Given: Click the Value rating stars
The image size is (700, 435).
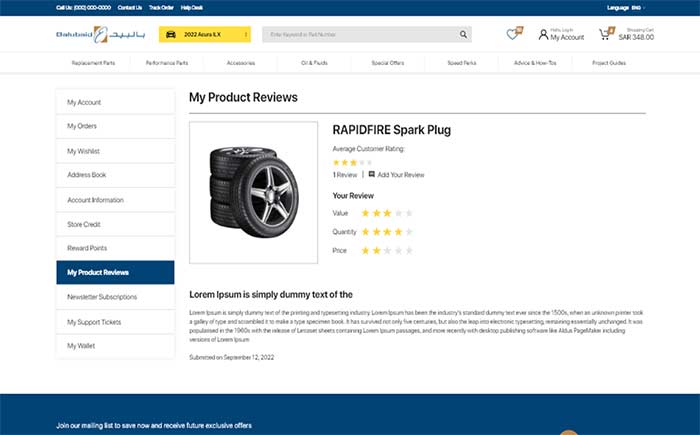Looking at the screenshot, I should [x=387, y=213].
